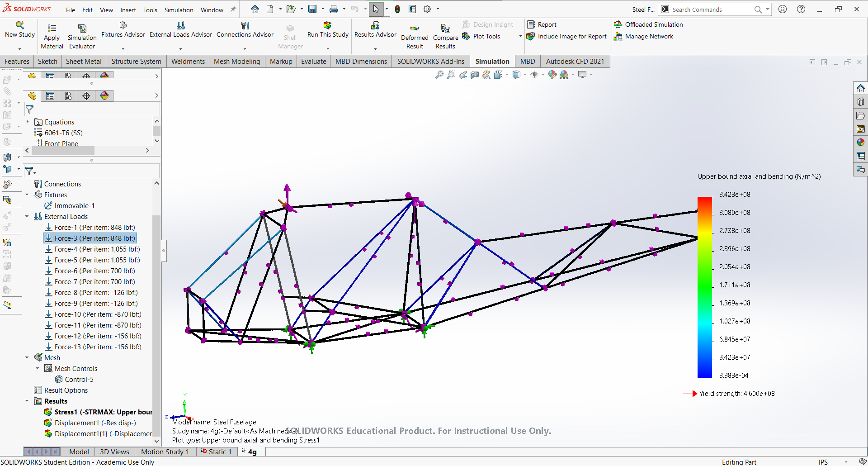
Task: Open the File Explorer task pane icon
Action: pos(861,116)
